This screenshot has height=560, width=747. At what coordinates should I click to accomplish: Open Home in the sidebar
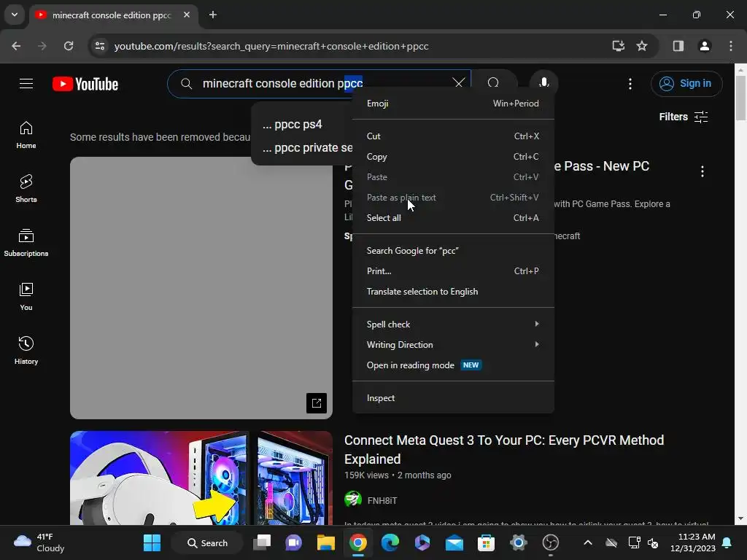point(26,135)
